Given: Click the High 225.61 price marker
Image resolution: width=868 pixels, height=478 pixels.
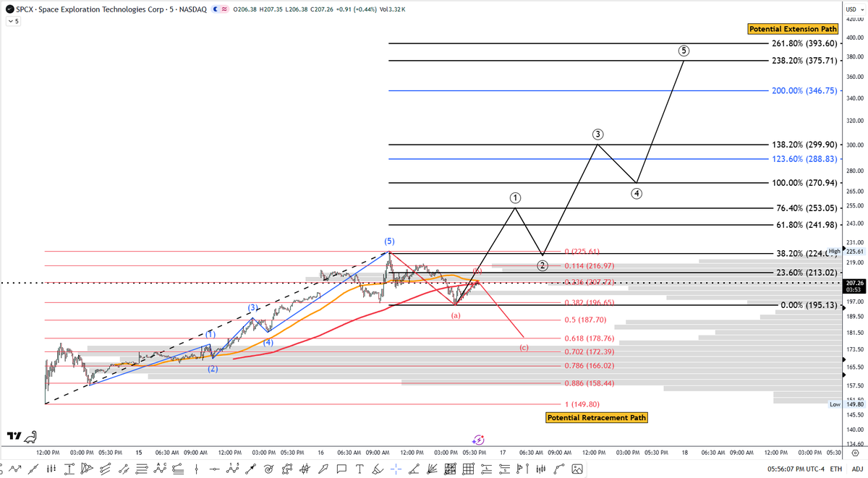Looking at the screenshot, I should pyautogui.click(x=848, y=251).
